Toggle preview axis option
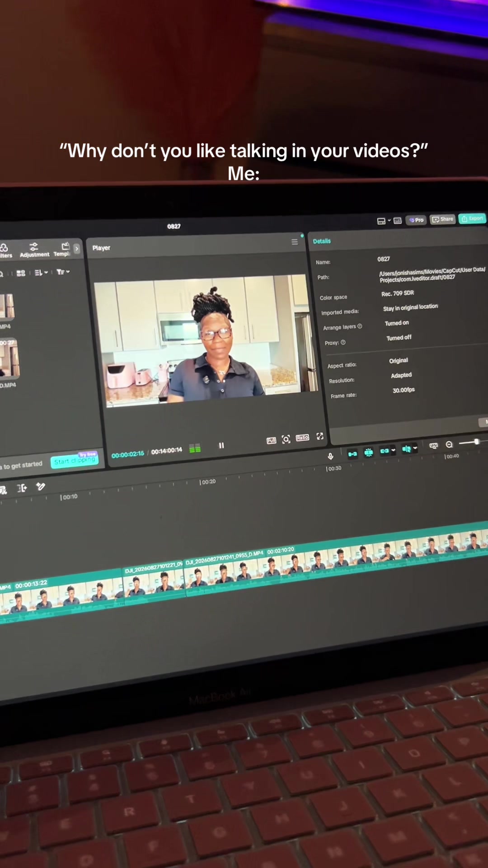This screenshot has height=868, width=488. click(x=406, y=449)
